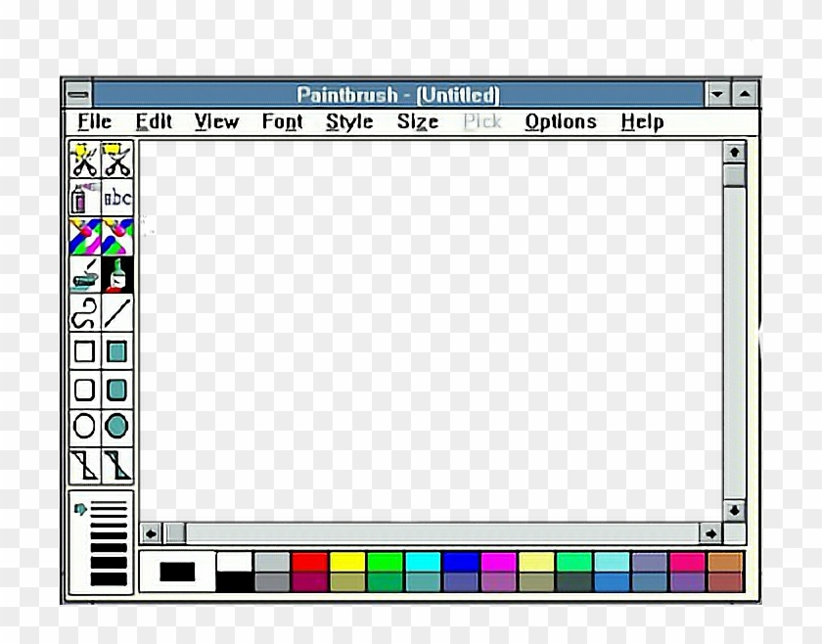
Task: Select the hollow Circle/Ellipse tool
Action: pos(84,426)
